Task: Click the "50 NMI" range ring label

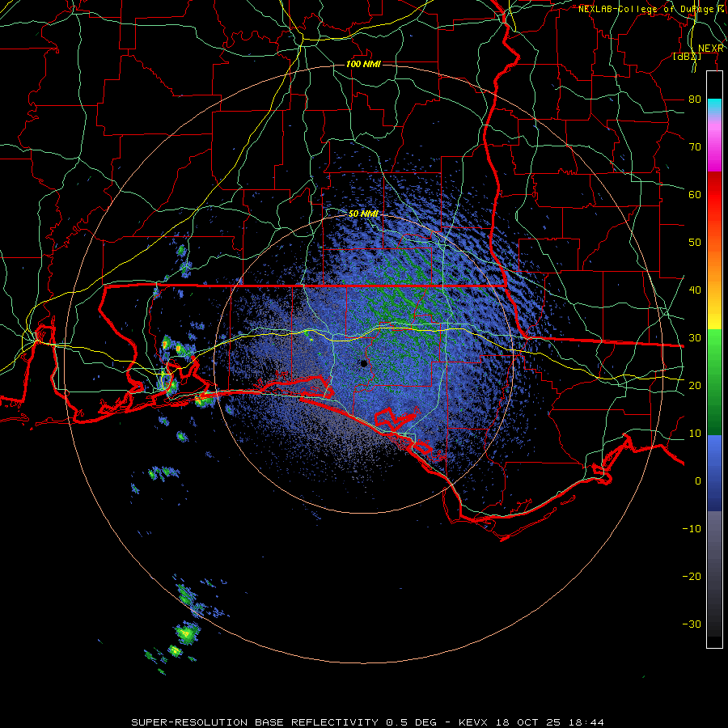Action: (x=363, y=214)
